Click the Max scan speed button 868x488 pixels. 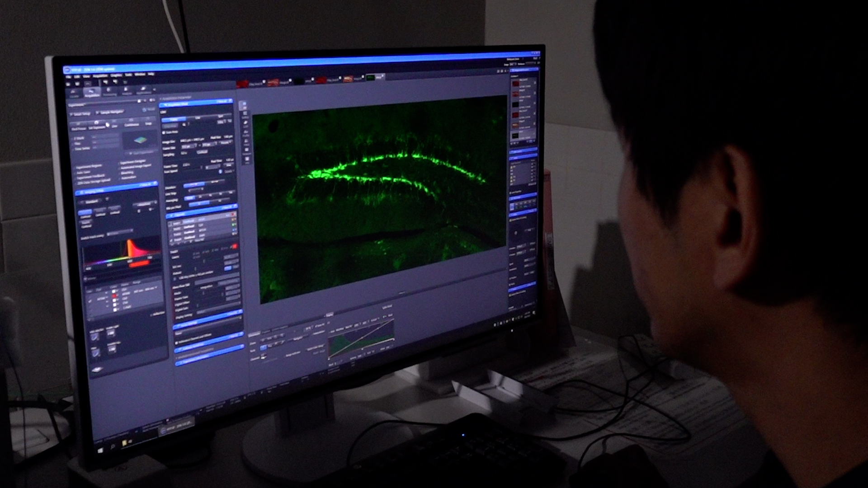pos(228,165)
